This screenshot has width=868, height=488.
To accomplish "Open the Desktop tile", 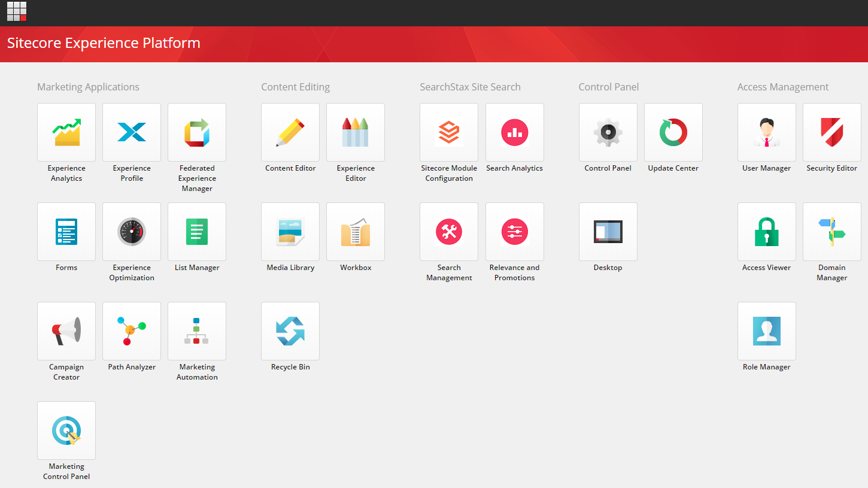I will [x=608, y=232].
